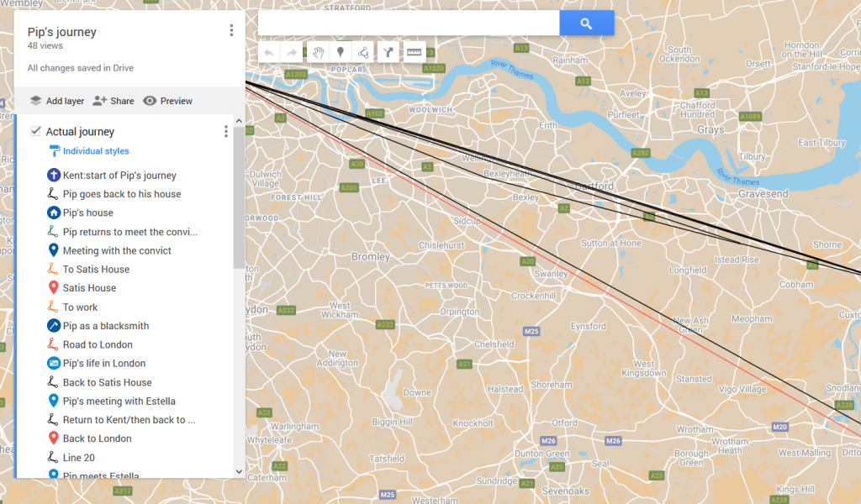Viewport: 861px width, 504px height.
Task: Click the map search input field
Action: pos(409,24)
